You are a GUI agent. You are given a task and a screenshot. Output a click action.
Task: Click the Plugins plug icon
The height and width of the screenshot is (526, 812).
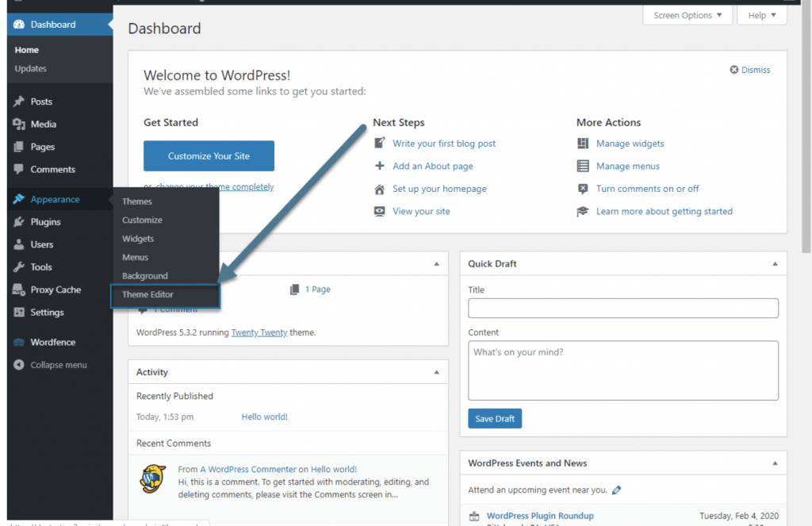coord(19,222)
